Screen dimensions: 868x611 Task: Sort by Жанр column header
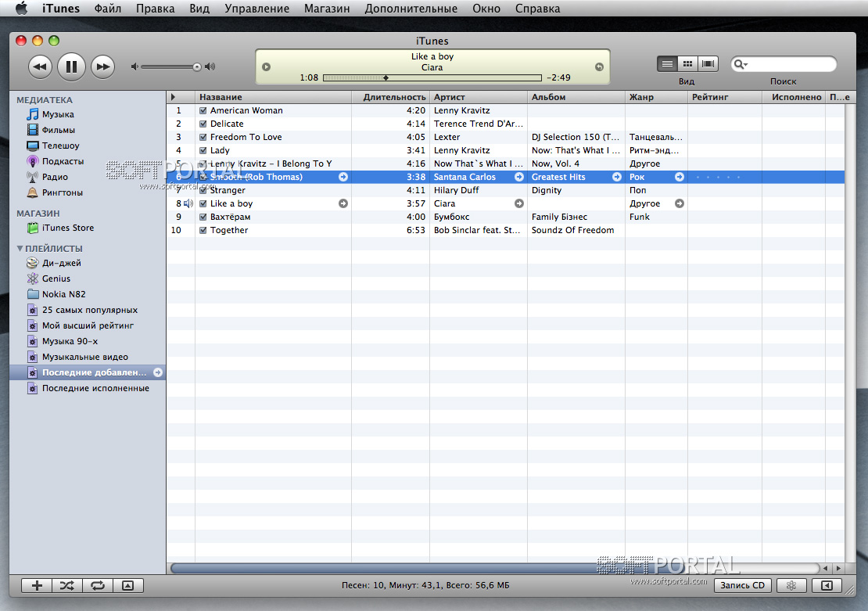[x=657, y=97]
